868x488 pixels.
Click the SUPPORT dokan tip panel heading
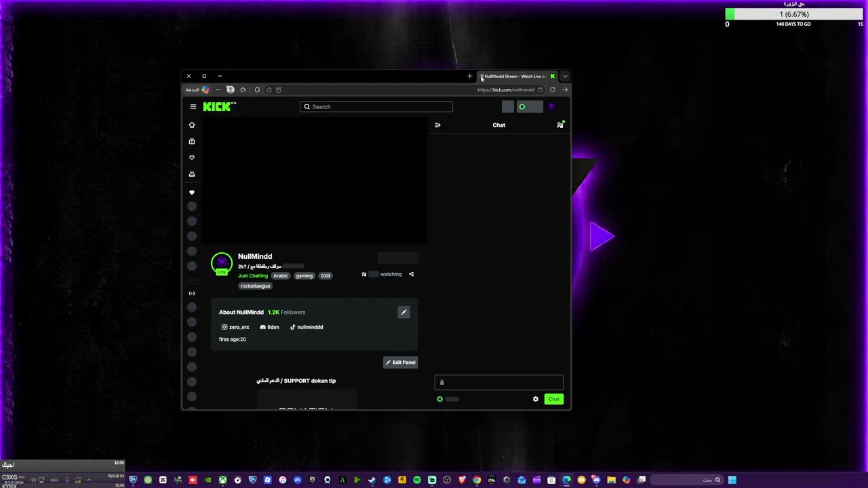[x=296, y=381]
